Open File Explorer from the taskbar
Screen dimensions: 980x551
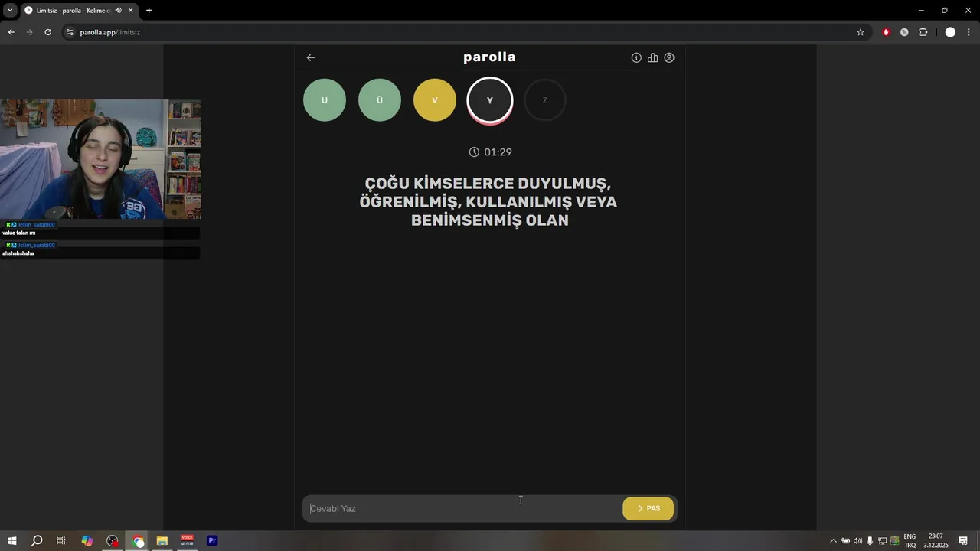pos(162,541)
